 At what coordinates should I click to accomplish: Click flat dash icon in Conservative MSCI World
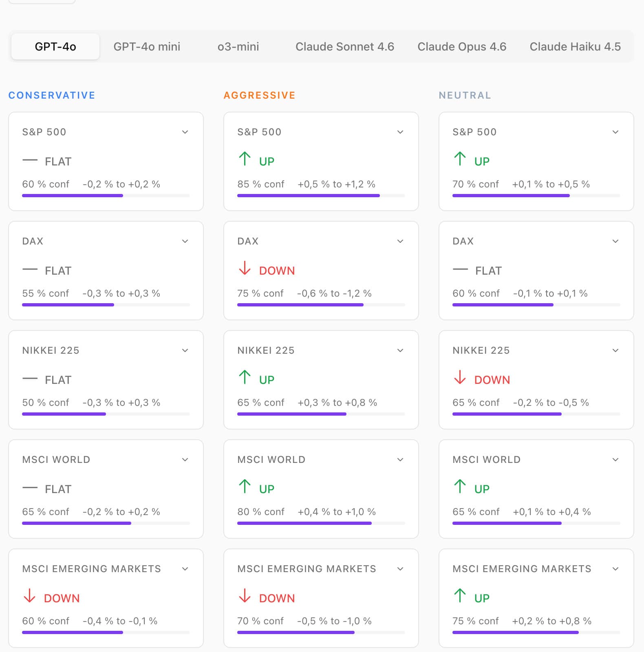coord(30,488)
